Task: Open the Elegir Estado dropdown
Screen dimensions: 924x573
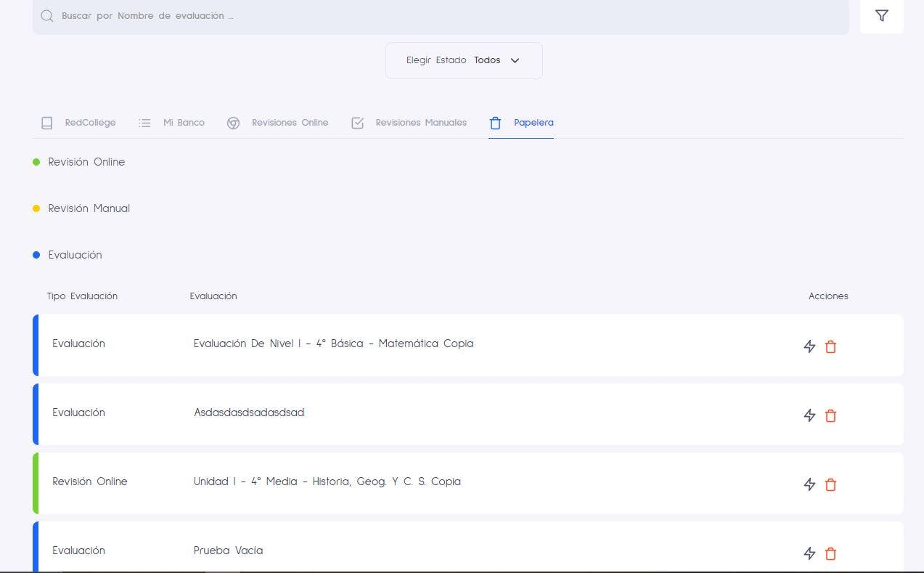Action: [x=463, y=60]
